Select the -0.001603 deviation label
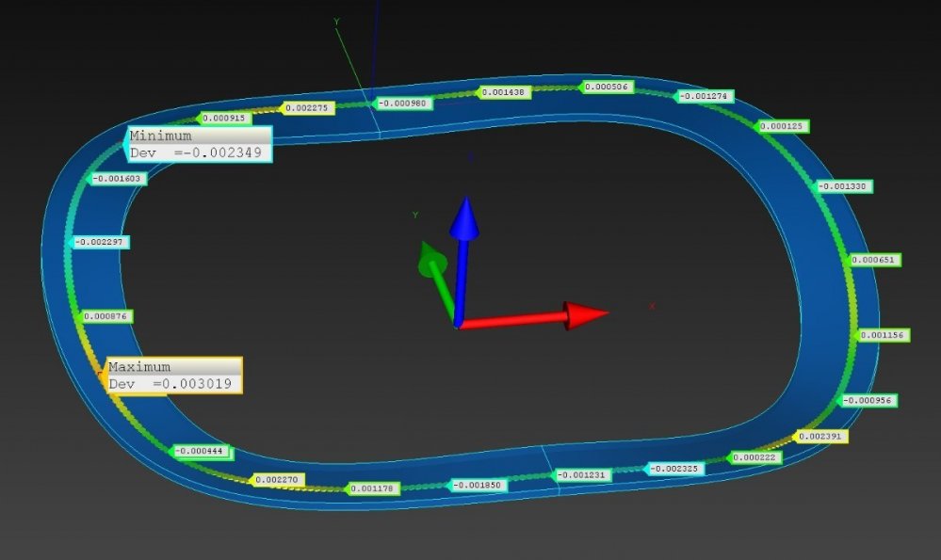 tap(119, 178)
